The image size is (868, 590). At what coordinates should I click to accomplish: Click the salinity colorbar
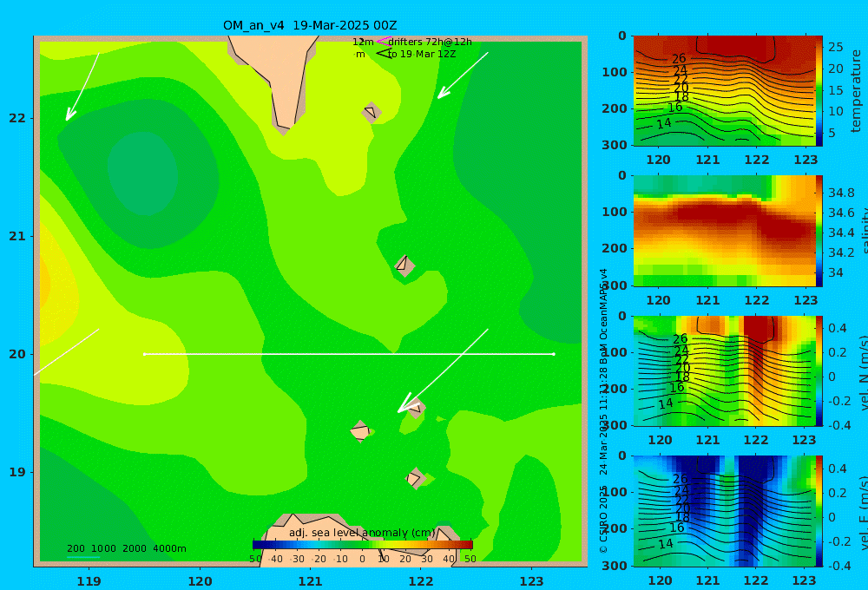point(819,231)
